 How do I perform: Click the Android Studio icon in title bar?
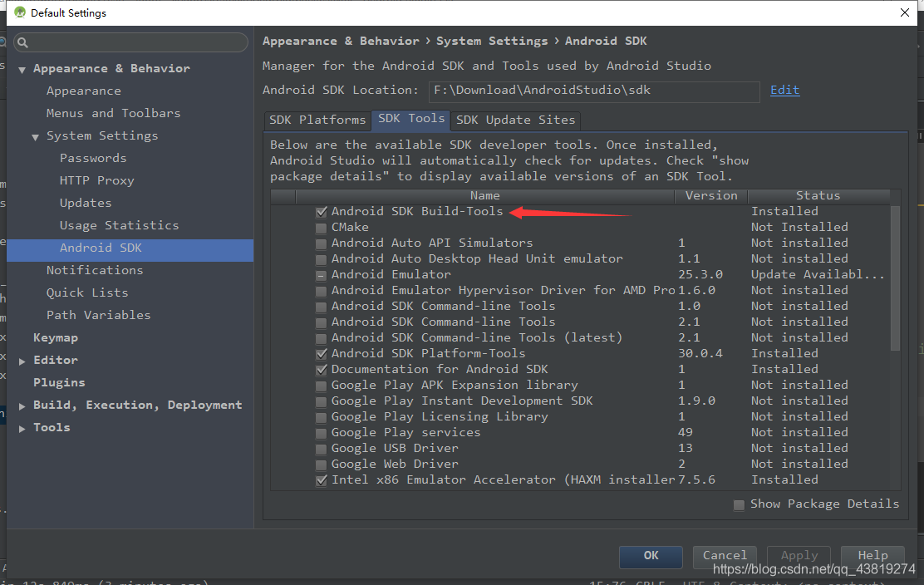pos(20,12)
